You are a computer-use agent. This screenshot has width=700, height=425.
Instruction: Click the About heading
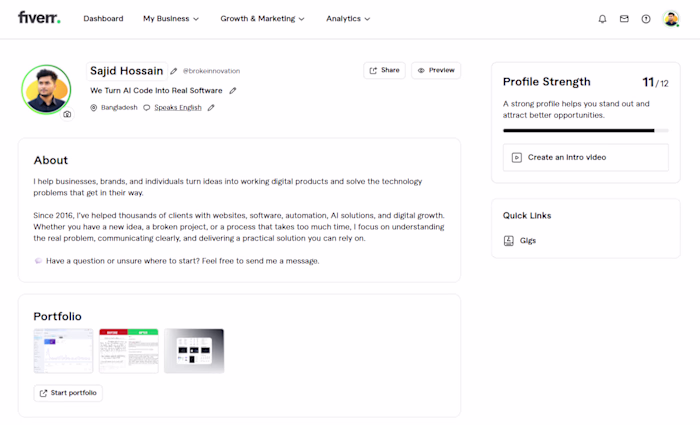pos(51,160)
